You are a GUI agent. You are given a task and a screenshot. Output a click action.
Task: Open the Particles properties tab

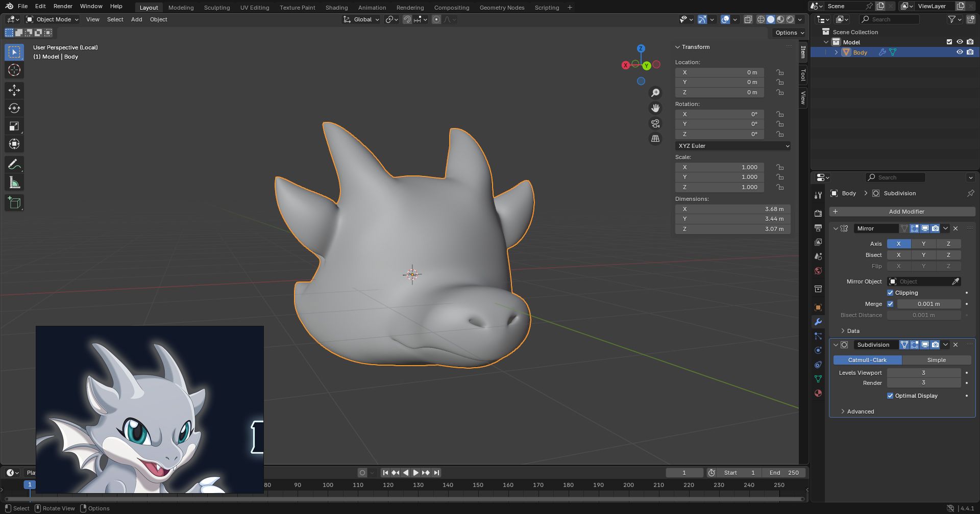pyautogui.click(x=818, y=336)
